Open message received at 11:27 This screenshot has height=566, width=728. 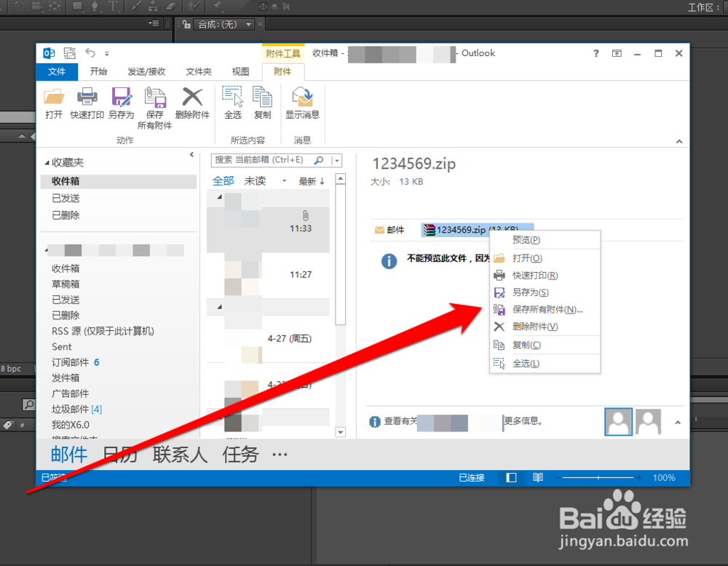point(269,275)
